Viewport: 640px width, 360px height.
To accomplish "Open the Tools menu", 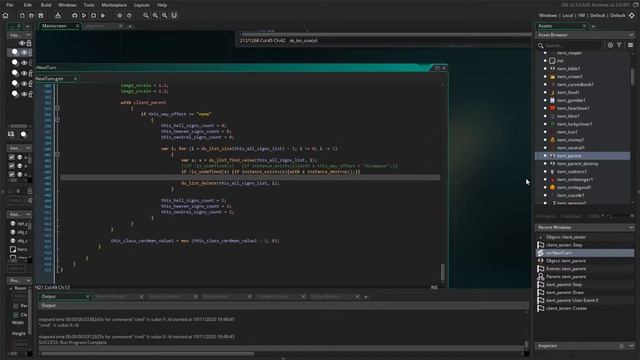I will click(x=89, y=5).
